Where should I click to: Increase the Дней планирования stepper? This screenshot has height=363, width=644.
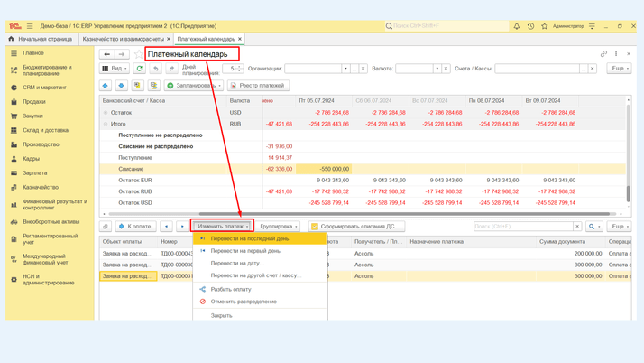240,66
